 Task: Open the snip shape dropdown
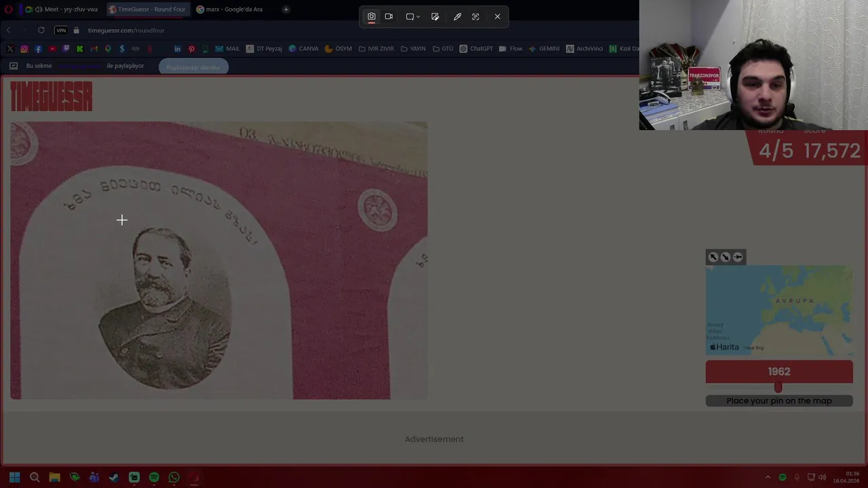(413, 16)
